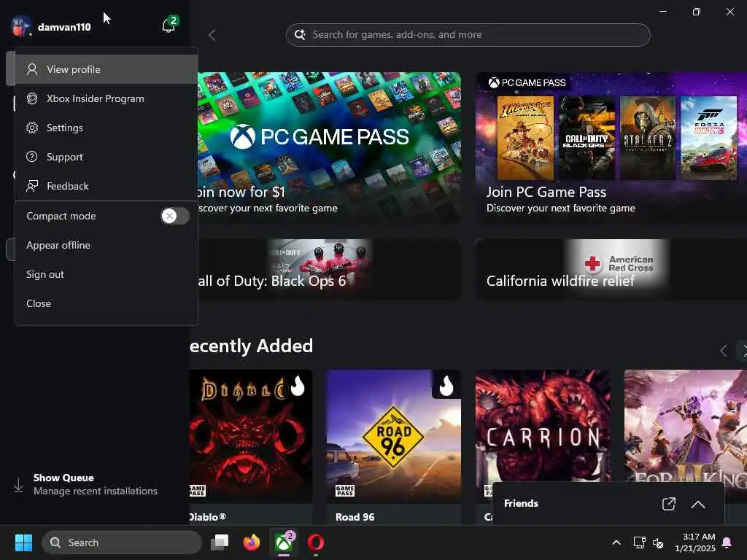The image size is (747, 560).
Task: Click the Show Queue download icon
Action: tap(18, 485)
